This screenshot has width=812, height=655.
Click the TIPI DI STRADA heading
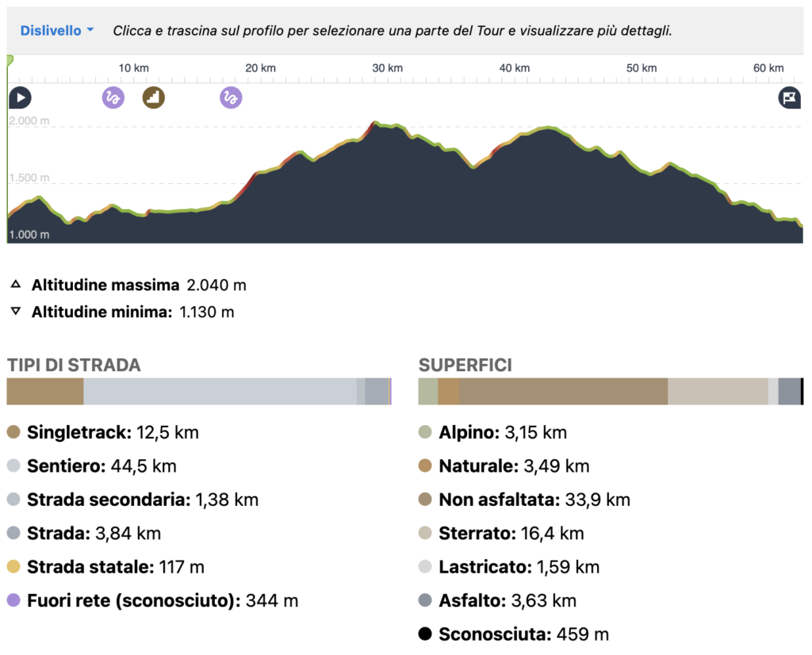coord(74,365)
